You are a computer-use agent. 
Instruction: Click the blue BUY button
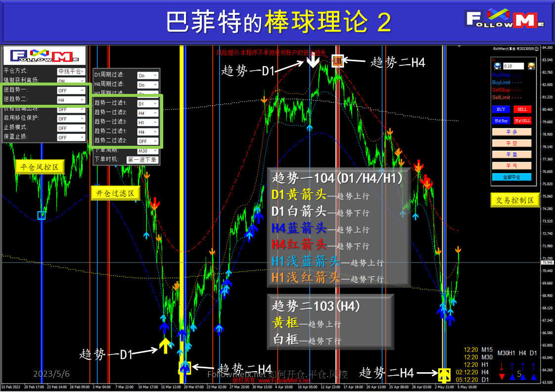501,109
